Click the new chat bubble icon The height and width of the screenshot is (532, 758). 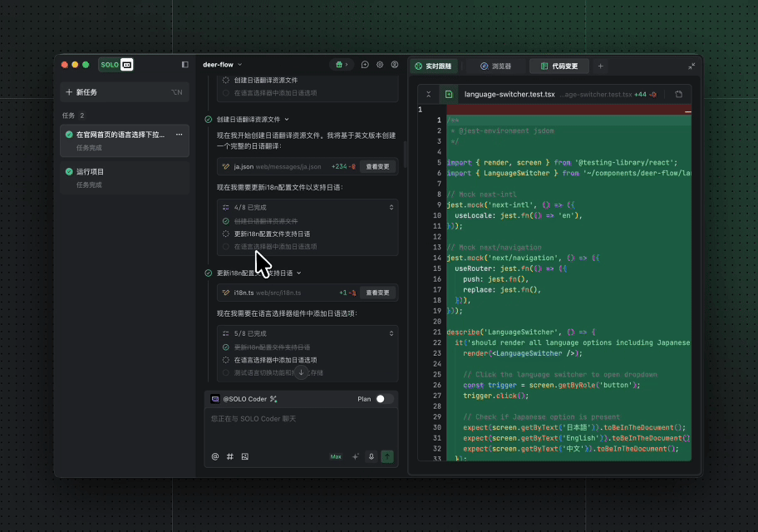click(365, 65)
